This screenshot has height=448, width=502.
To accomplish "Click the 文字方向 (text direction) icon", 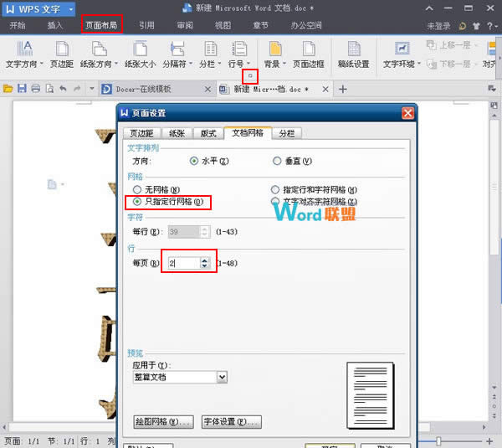I will point(24,49).
